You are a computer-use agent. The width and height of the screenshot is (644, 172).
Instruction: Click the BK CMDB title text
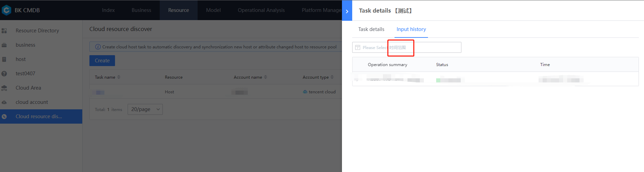tap(27, 10)
